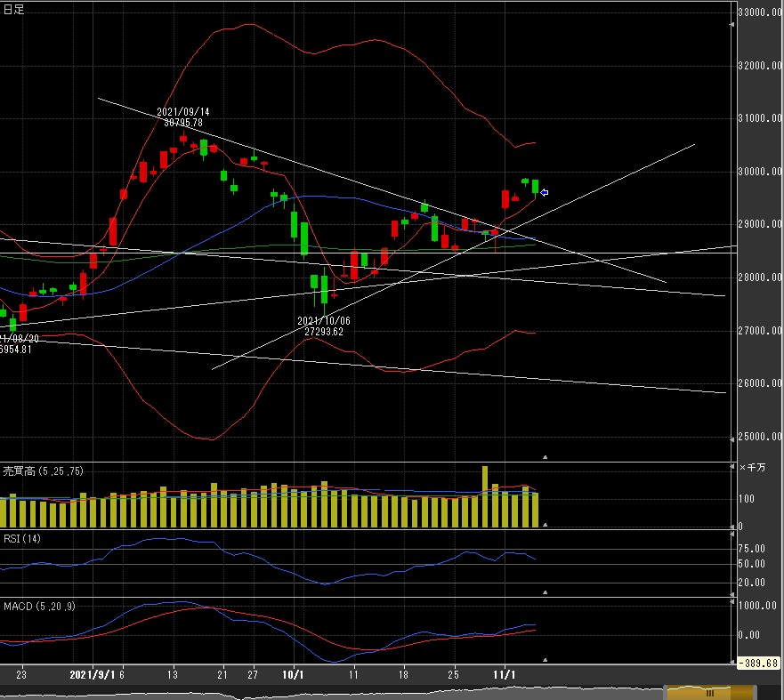The image size is (784, 700).
Task: Click the 25 date axis label
Action: [453, 675]
